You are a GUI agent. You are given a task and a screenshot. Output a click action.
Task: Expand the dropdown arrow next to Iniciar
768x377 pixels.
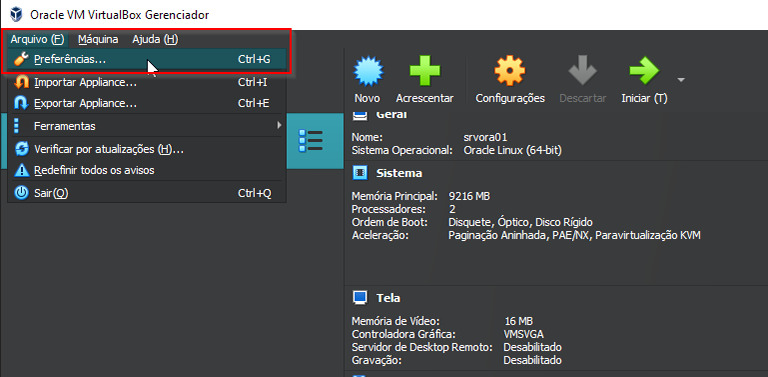pyautogui.click(x=681, y=79)
